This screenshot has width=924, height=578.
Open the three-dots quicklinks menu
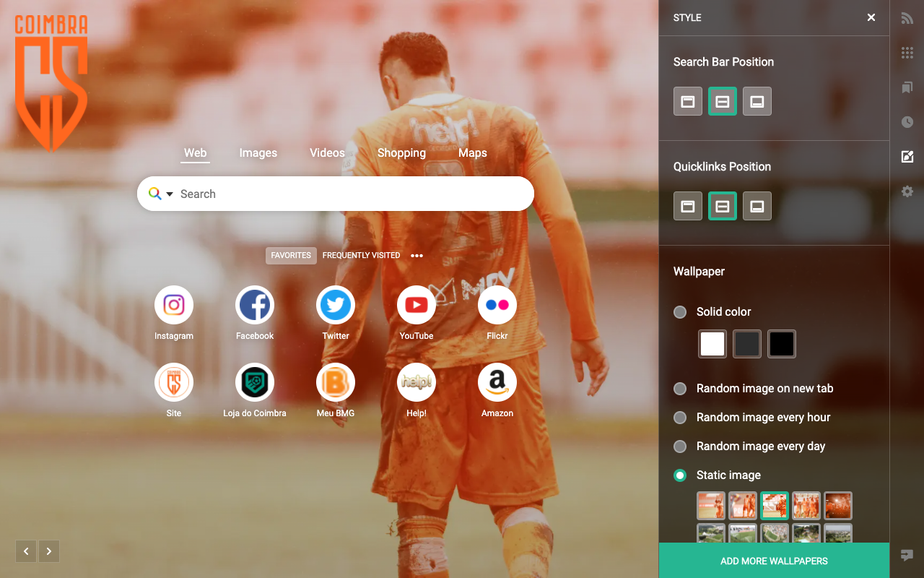(417, 256)
